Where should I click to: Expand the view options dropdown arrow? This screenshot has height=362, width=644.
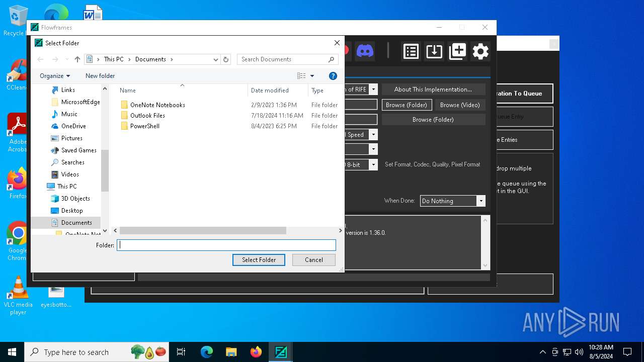point(312,76)
